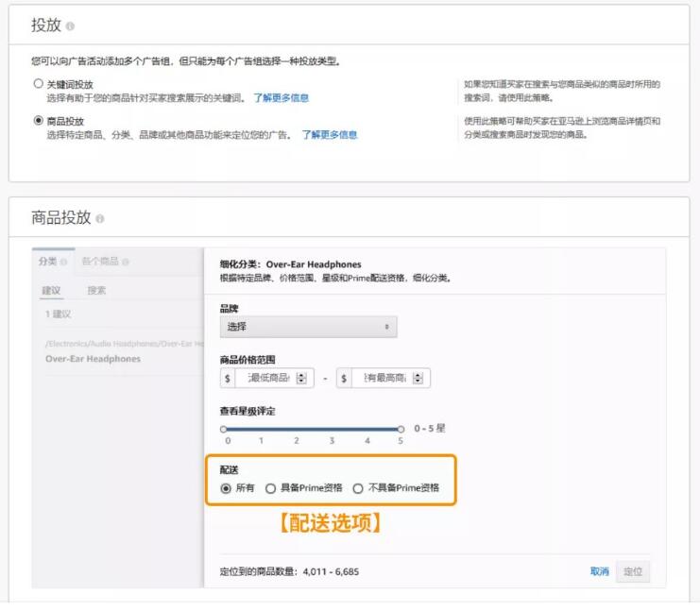Select the 商品投放 radio option
Screen dimensions: 700x611
coord(39,121)
